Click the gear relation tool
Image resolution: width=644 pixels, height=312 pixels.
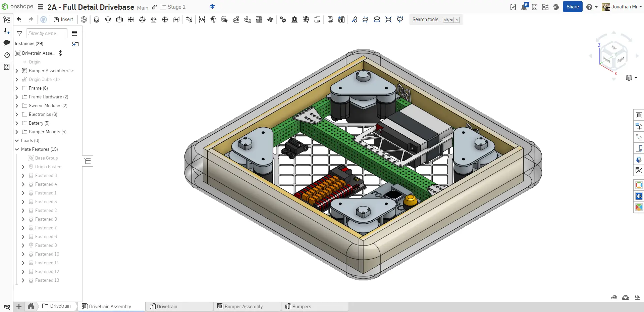pyautogui.click(x=283, y=19)
